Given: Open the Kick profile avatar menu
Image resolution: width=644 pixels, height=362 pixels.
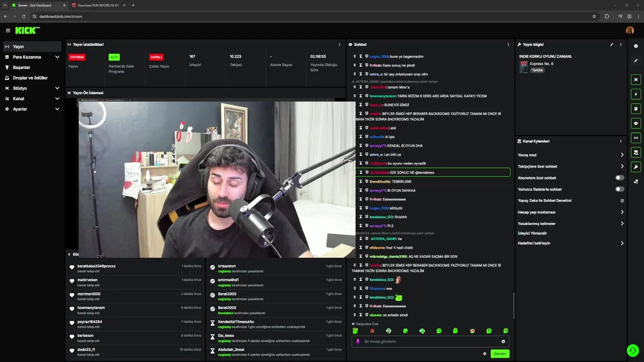Looking at the screenshot, I should pyautogui.click(x=630, y=30).
